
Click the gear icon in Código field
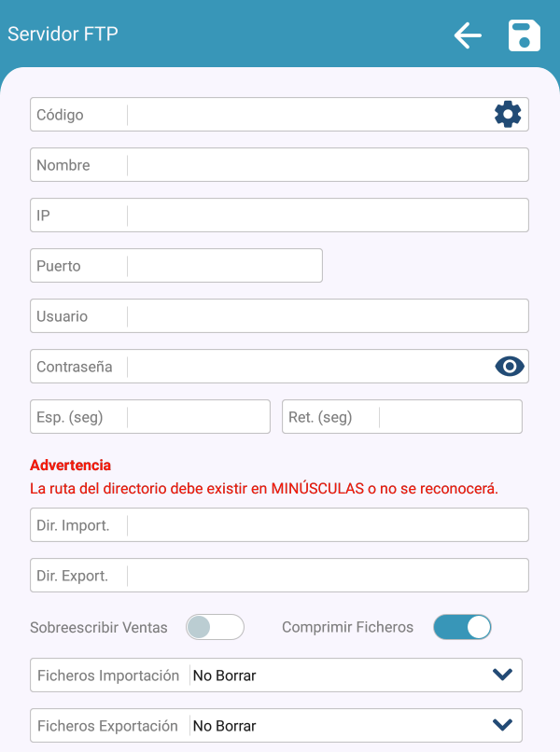click(508, 115)
